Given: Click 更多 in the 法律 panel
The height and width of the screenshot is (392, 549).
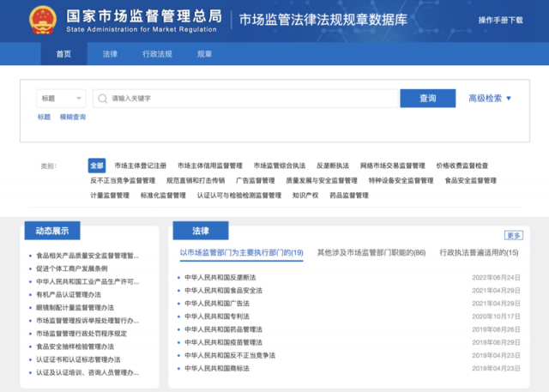Looking at the screenshot, I should (513, 235).
